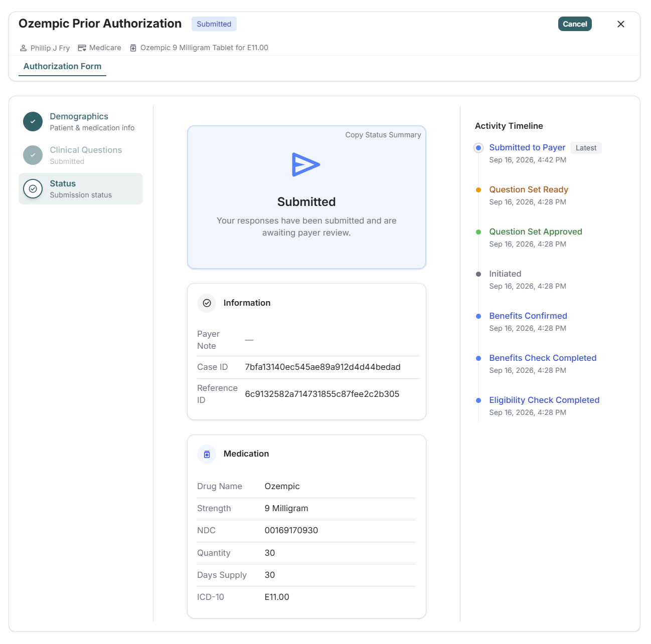Click the NDC value 00169170930
This screenshot has height=644, width=651.
click(291, 531)
